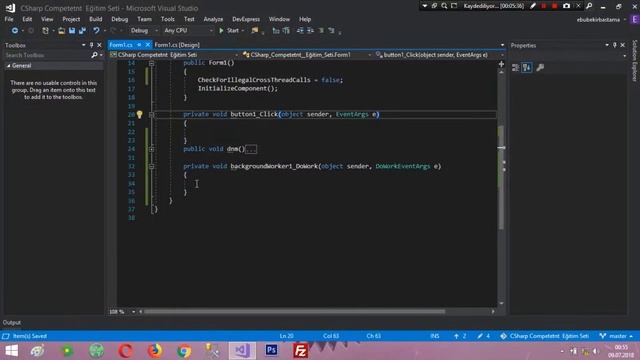Open the Analyze menu
This screenshot has width=640, height=360.
click(213, 19)
